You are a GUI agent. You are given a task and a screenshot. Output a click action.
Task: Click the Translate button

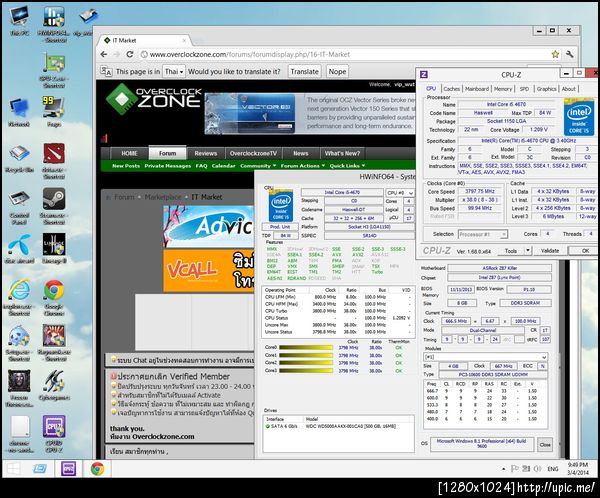pyautogui.click(x=304, y=72)
